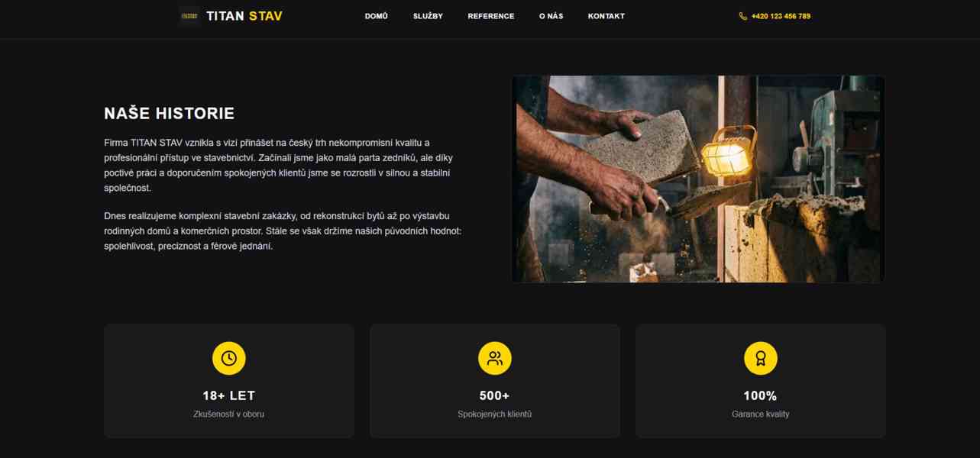Click the NAŠE HISTORIE heading
Image resolution: width=980 pixels, height=458 pixels.
pos(170,114)
